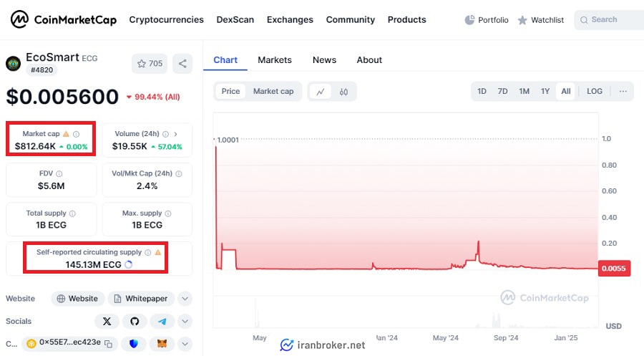Set chart range to 1M

524,91
